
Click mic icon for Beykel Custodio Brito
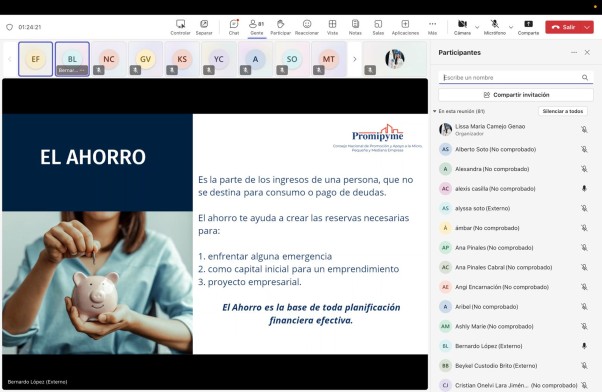pyautogui.click(x=584, y=366)
